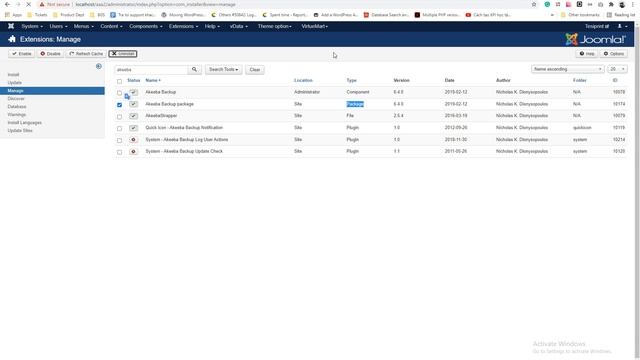The height and width of the screenshot is (360, 640).
Task: Expand the Content menu
Action: [x=111, y=26]
